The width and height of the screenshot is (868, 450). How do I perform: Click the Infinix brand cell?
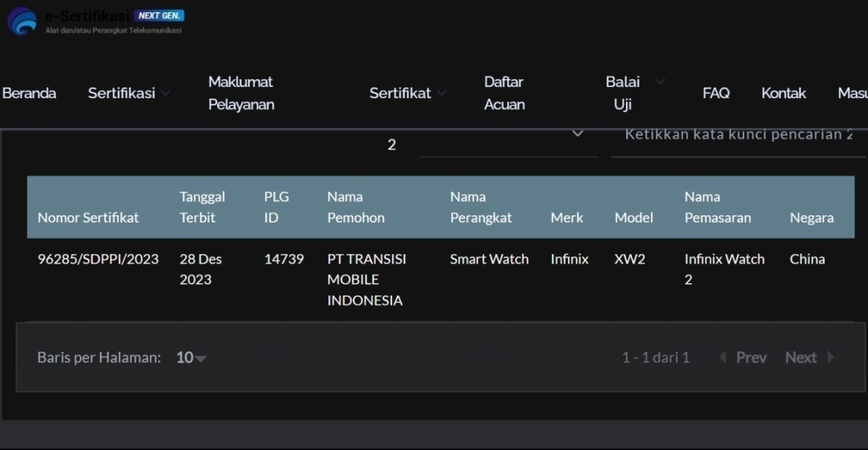(570, 259)
